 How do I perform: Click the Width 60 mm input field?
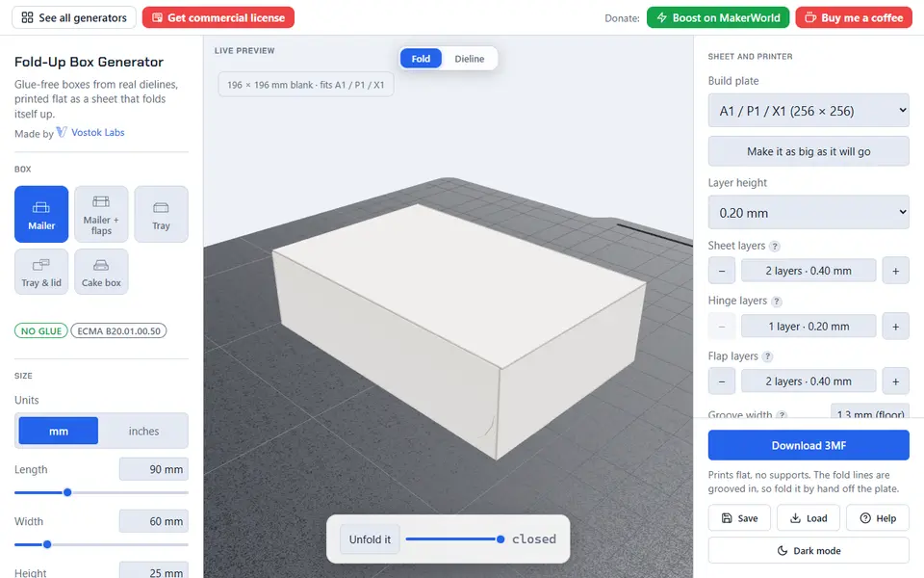(x=154, y=521)
